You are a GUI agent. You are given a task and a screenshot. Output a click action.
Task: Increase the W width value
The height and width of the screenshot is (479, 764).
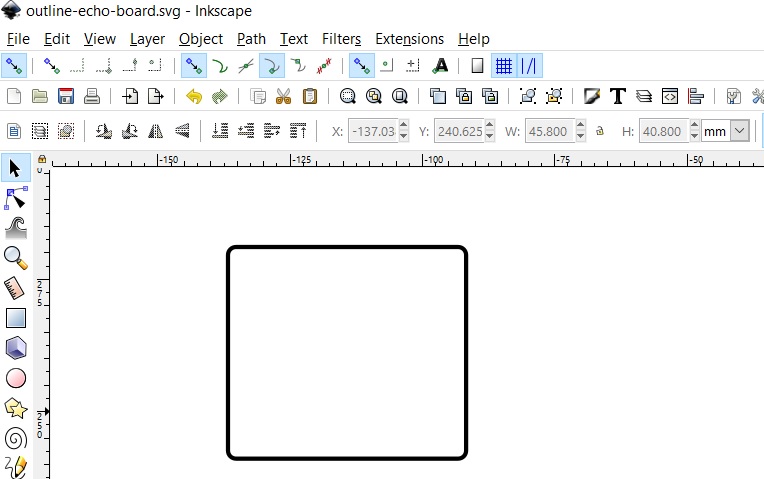tap(580, 125)
